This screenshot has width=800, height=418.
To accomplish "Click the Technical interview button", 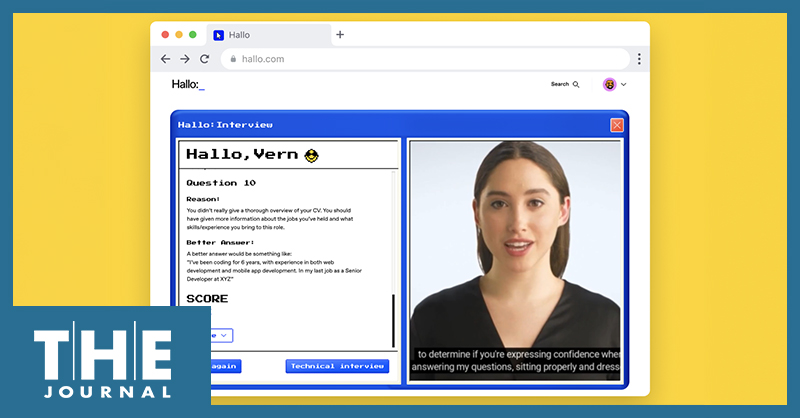I will click(337, 366).
